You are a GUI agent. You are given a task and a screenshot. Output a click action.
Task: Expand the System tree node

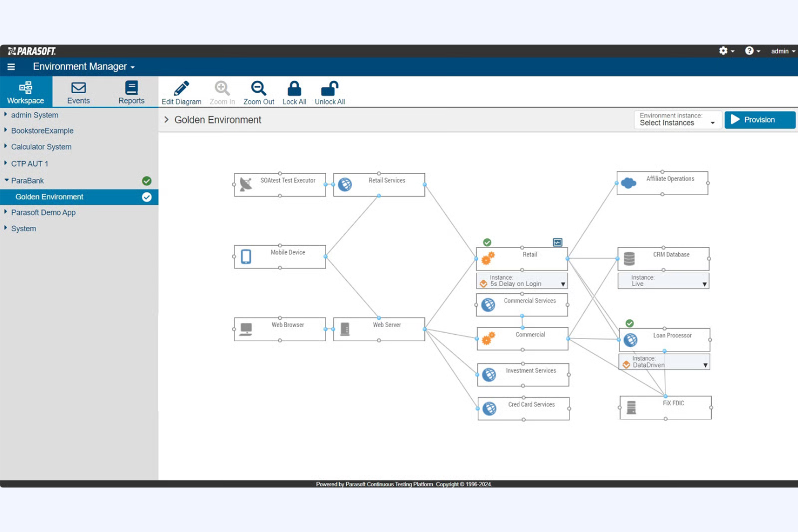6,229
